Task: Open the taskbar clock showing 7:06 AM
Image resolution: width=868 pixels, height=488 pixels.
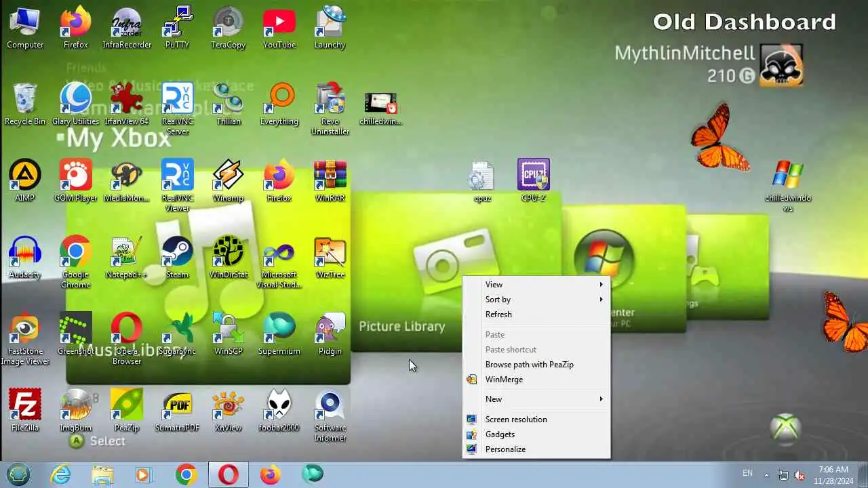Action: coord(833,474)
